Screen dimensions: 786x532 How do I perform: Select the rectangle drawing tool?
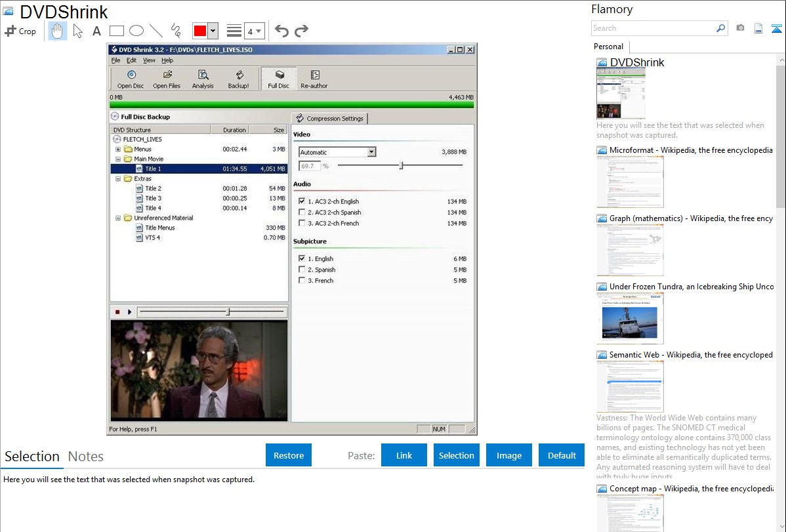pyautogui.click(x=116, y=31)
